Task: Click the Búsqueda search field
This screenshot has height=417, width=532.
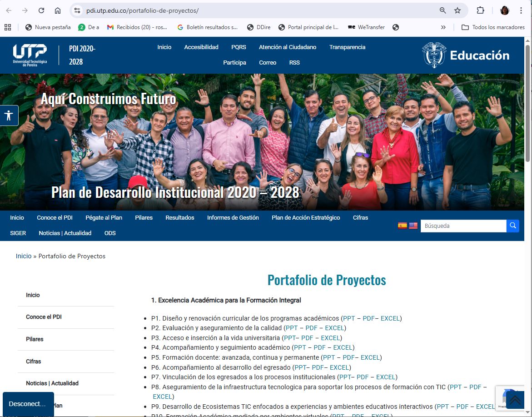Action: (x=463, y=226)
